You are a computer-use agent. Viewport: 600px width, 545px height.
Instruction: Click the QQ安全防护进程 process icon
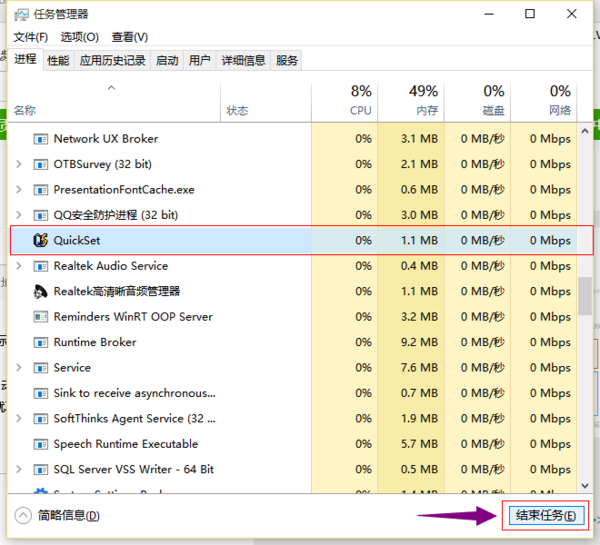(41, 215)
